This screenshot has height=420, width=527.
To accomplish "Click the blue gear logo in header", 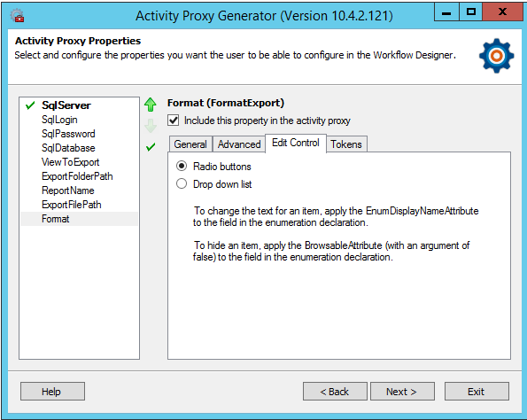I will [496, 56].
